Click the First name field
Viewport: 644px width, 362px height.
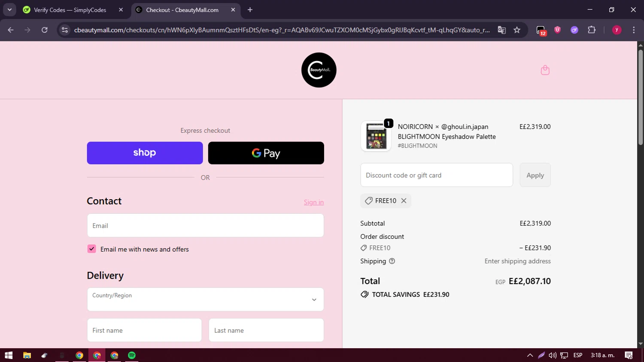(x=144, y=330)
